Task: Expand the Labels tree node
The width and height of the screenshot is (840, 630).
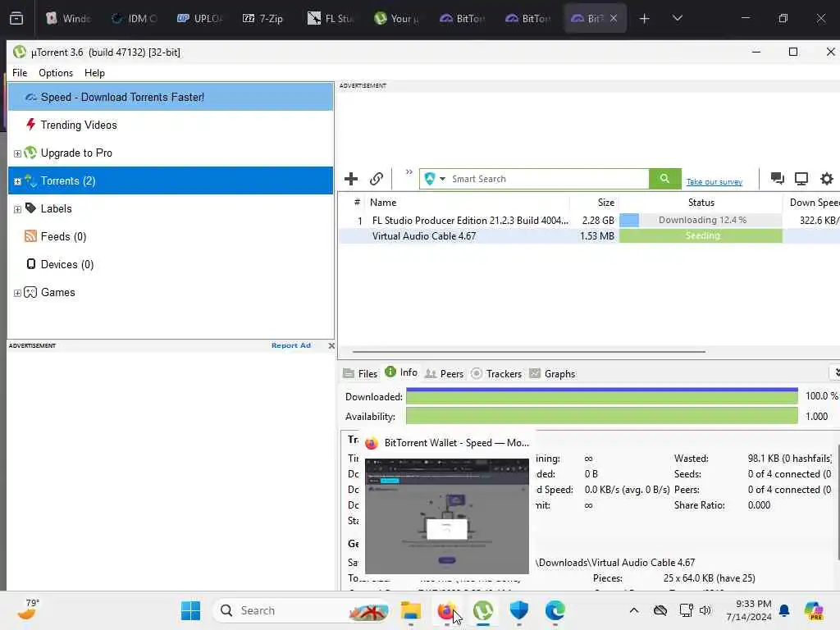Action: click(x=17, y=209)
